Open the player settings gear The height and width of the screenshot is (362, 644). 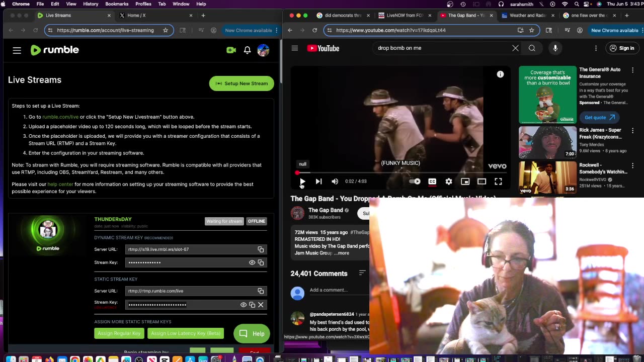(x=449, y=182)
